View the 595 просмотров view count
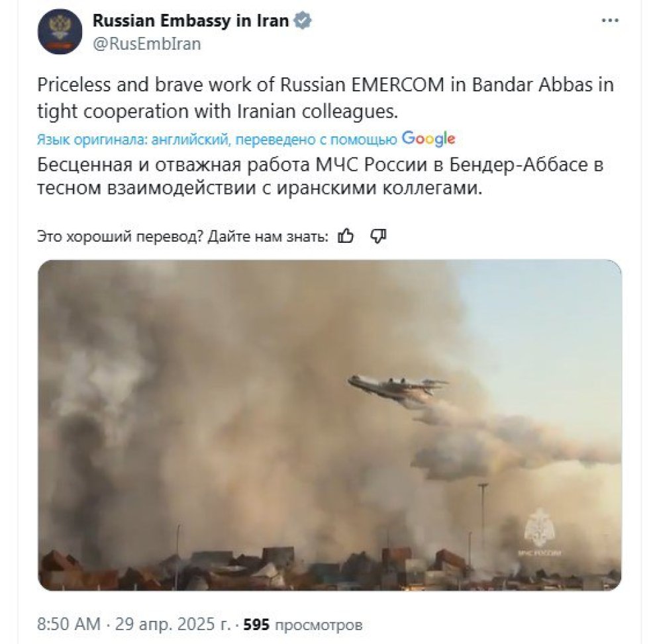 [303, 624]
